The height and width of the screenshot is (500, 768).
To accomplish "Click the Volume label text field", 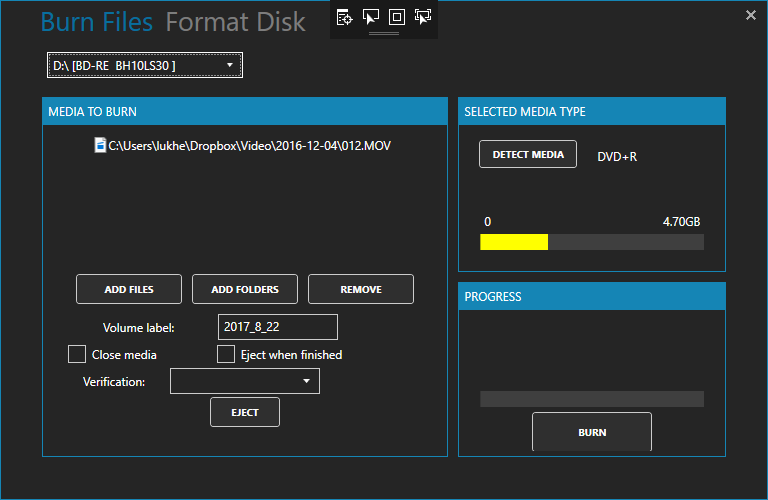I will click(277, 327).
